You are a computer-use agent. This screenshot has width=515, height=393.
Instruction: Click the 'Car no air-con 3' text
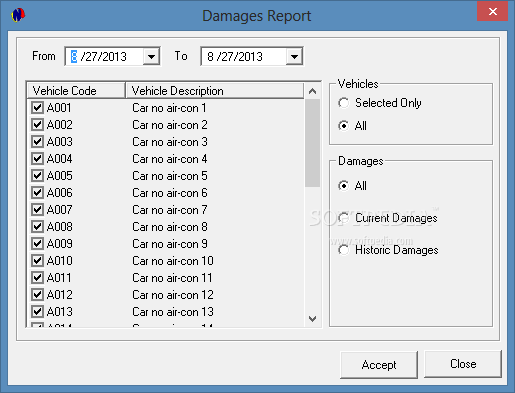coord(170,142)
